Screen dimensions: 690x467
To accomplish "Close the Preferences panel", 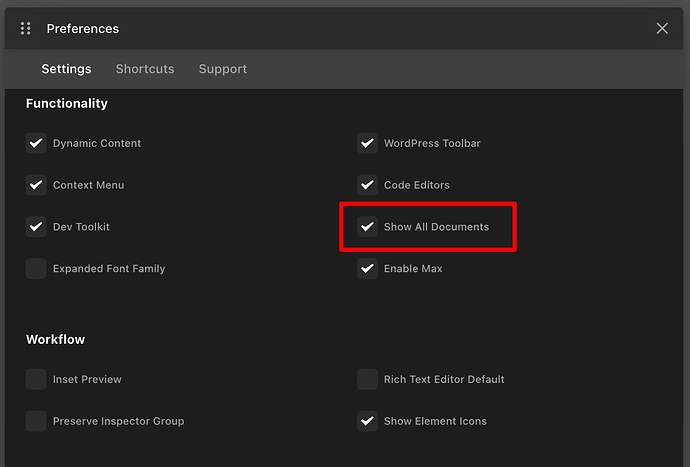I will coord(662,28).
